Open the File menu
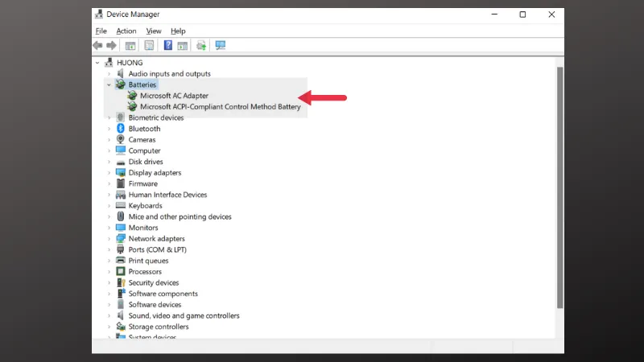 [101, 31]
